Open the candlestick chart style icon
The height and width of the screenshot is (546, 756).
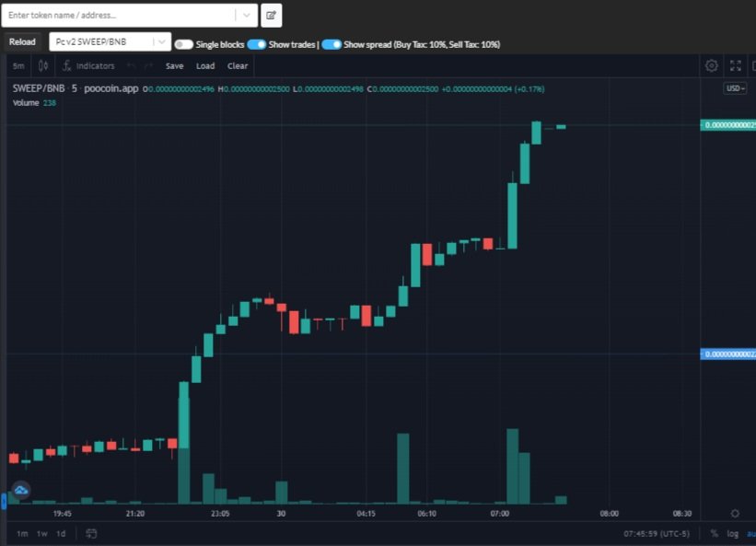click(x=43, y=65)
